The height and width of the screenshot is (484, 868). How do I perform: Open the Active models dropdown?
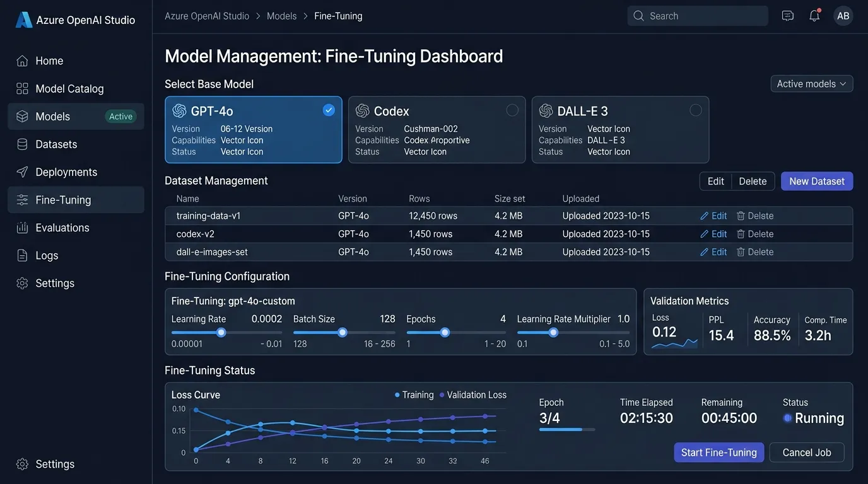coord(812,84)
